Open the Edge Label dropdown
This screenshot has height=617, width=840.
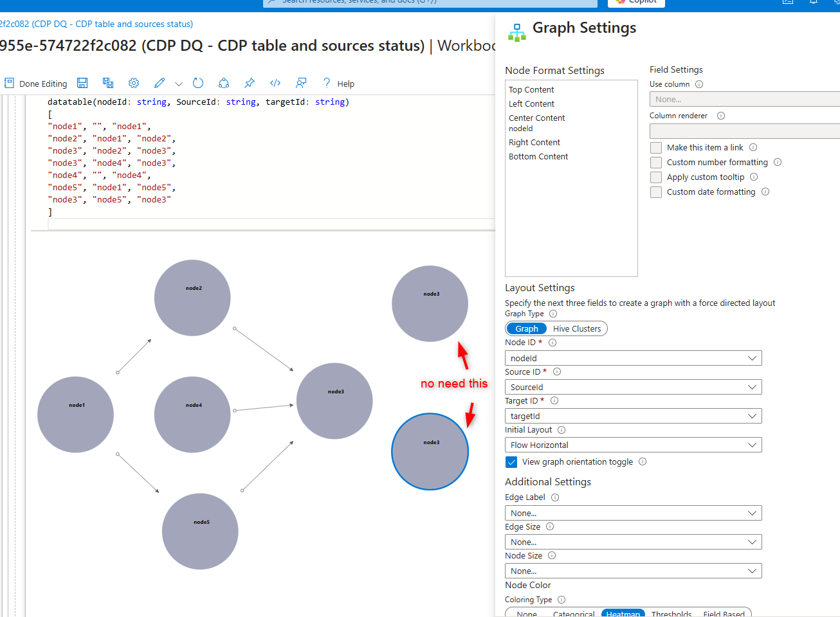[634, 513]
